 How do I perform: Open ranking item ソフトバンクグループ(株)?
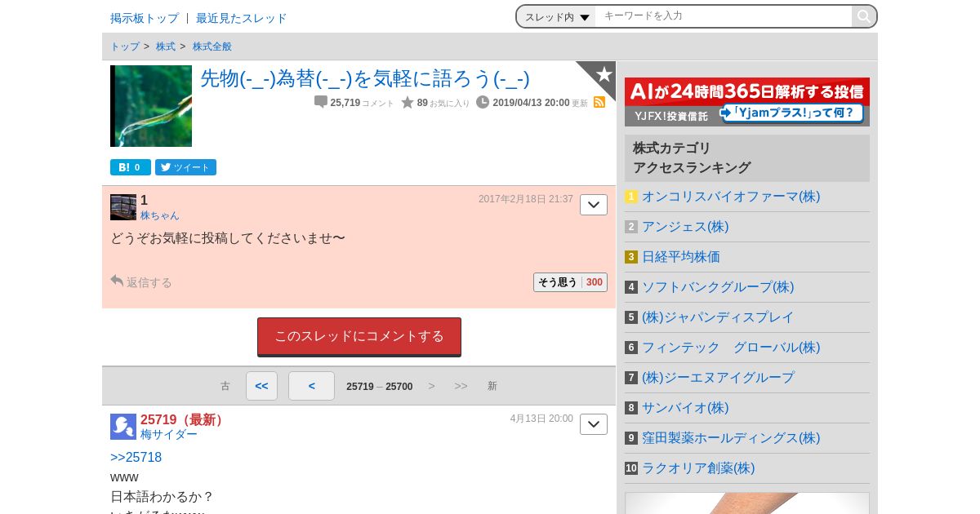click(x=718, y=287)
